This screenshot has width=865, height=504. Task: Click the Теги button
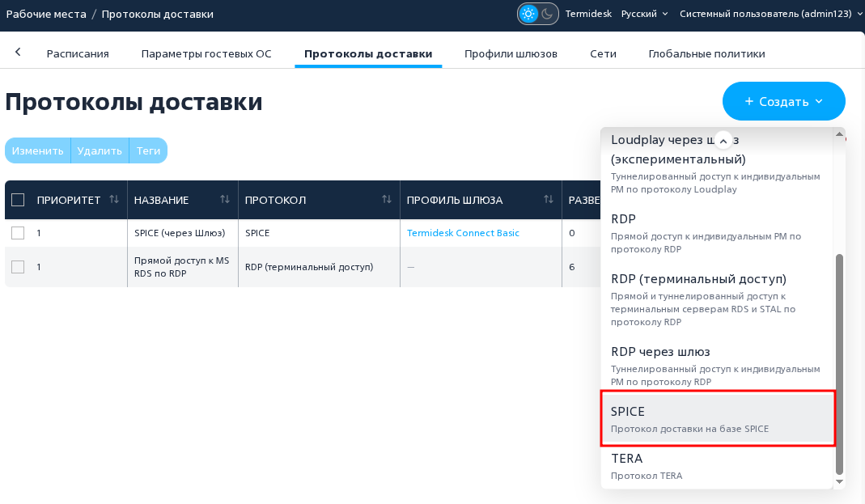click(x=148, y=150)
